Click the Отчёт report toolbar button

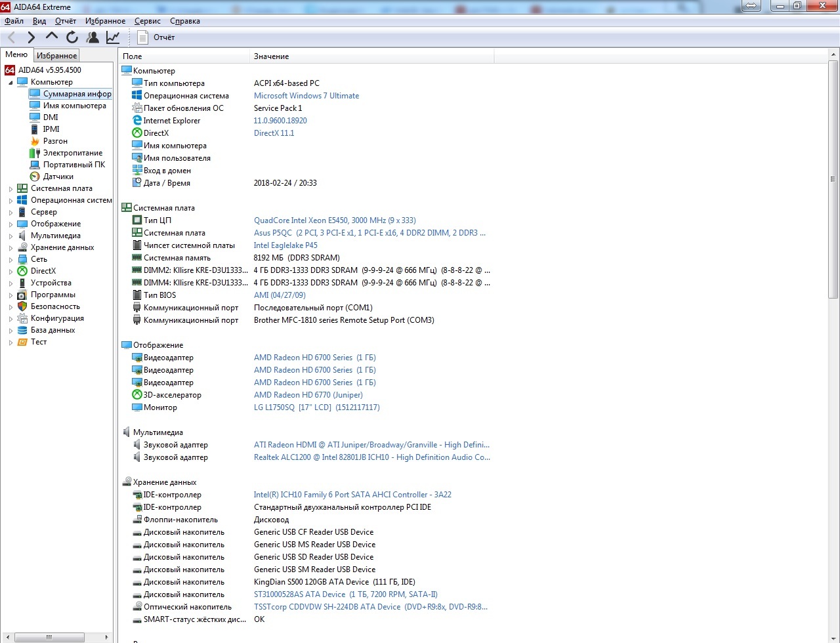(156, 37)
